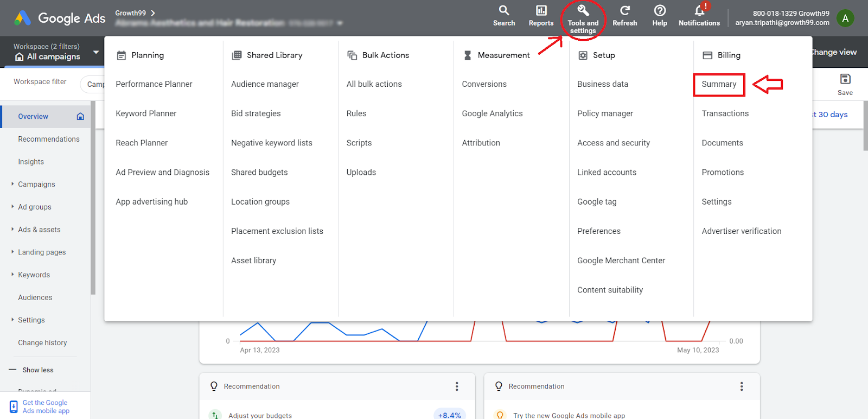Open Insights in the sidebar
The height and width of the screenshot is (419, 868).
click(31, 162)
